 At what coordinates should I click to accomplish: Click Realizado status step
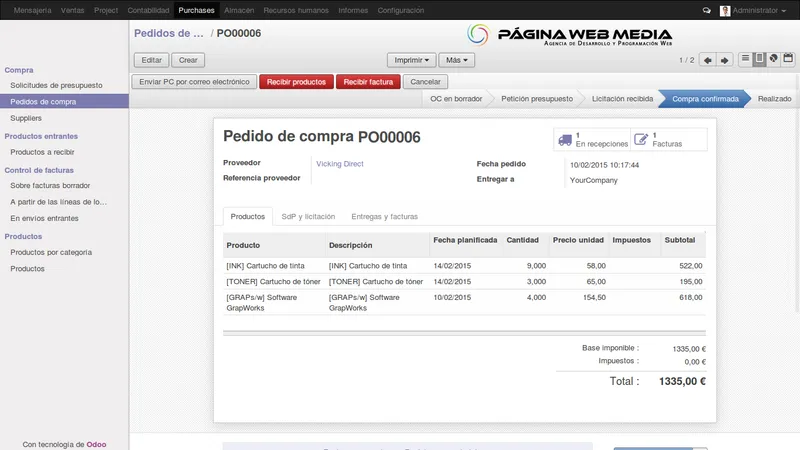(774, 99)
